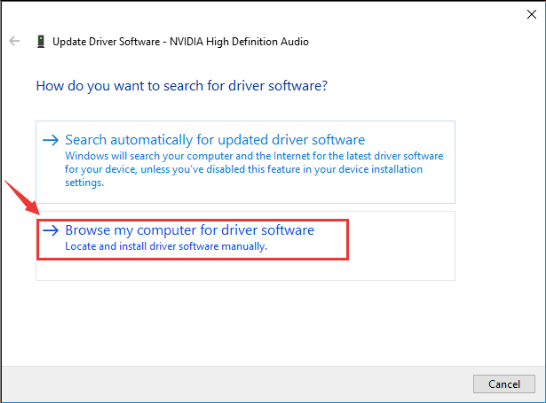The width and height of the screenshot is (546, 403).
Task: Click the 'device installation' text in the description
Action: point(380,169)
